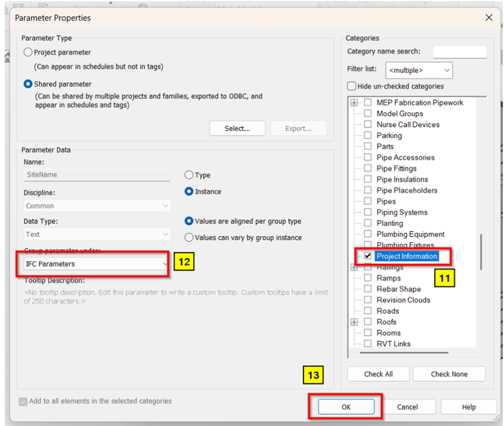Open the Filter list dropdown
Screen dimensions: 504x426
(419, 70)
